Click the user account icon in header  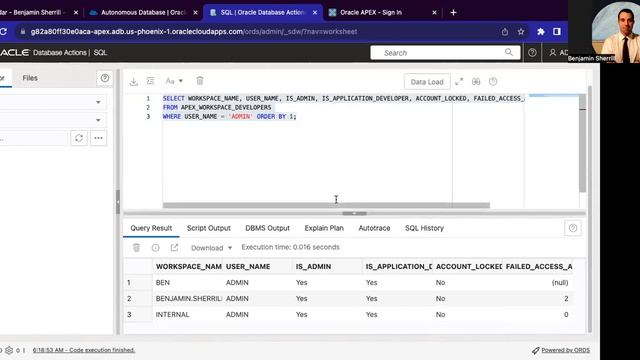[x=553, y=53]
